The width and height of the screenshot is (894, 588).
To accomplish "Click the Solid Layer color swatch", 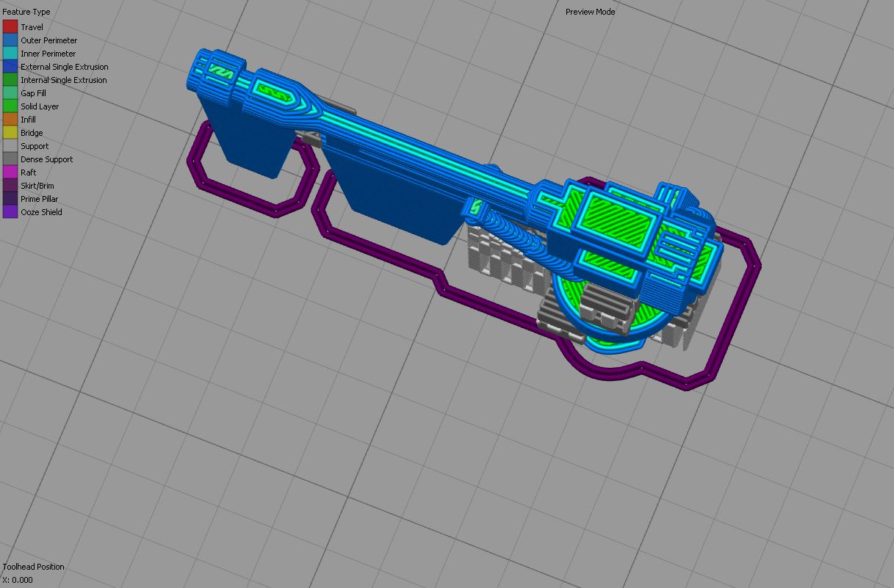I will tap(10, 106).
